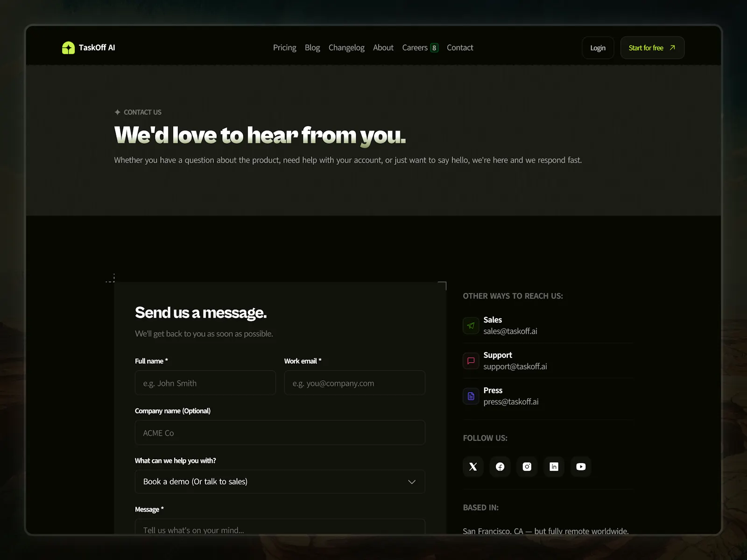Viewport: 747px width, 560px height.
Task: Email press@taskoff.ai
Action: (x=511, y=402)
